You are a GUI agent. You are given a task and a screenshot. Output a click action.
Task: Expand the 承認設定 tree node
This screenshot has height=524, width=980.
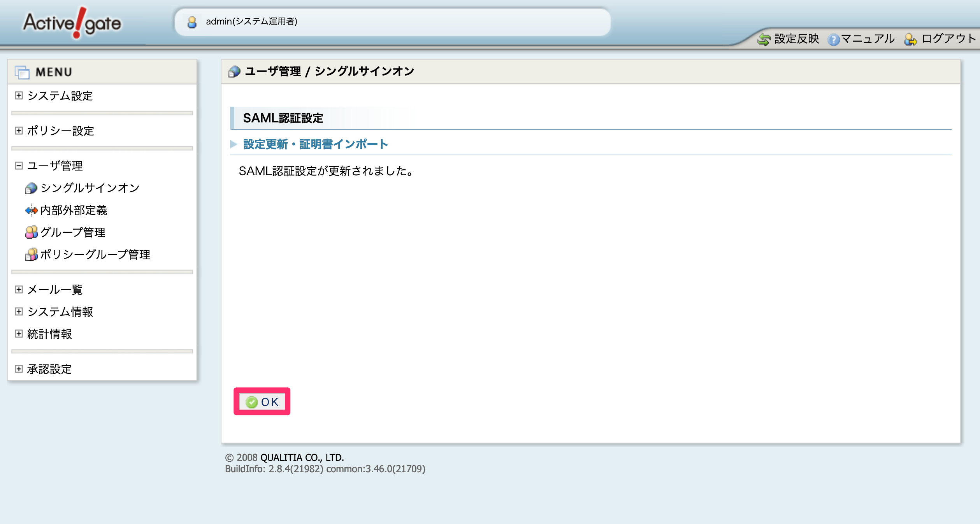(x=19, y=369)
